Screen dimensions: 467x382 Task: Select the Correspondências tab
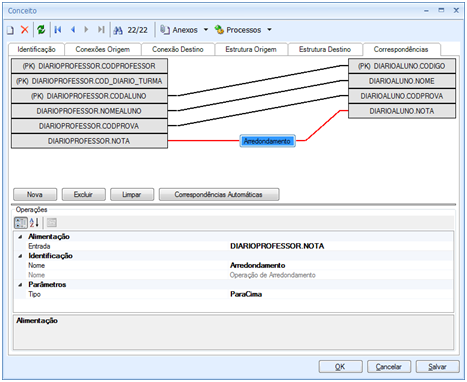pyautogui.click(x=401, y=49)
